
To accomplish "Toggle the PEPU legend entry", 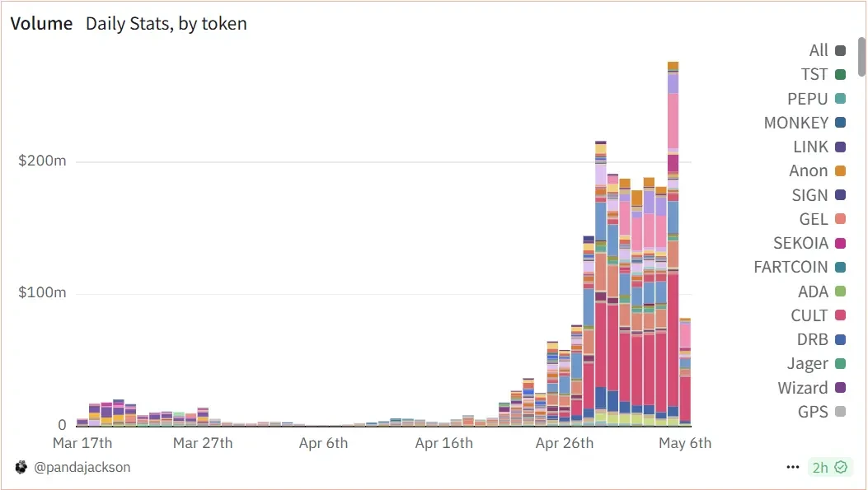I will coord(817,99).
